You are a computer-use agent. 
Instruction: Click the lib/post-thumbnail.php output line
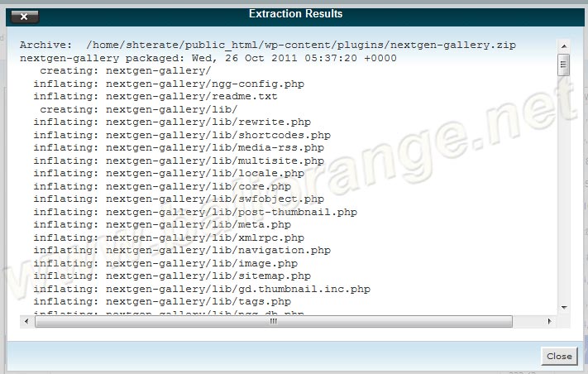(195, 212)
